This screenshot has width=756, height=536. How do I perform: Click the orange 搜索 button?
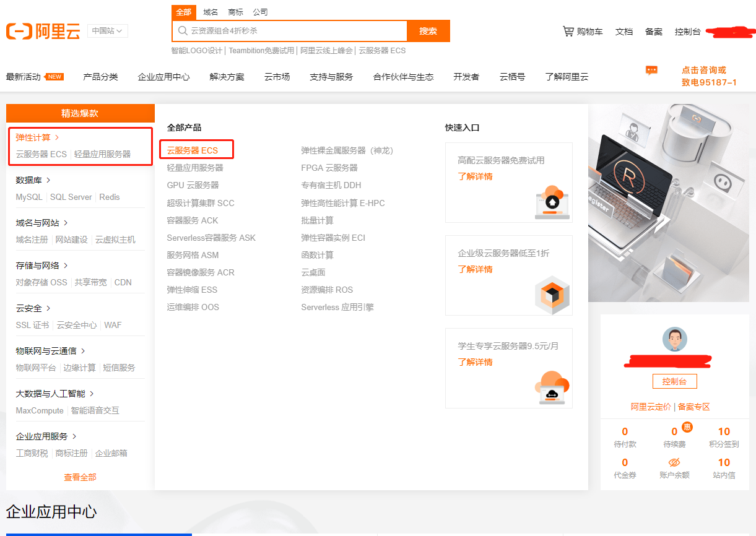click(x=428, y=31)
